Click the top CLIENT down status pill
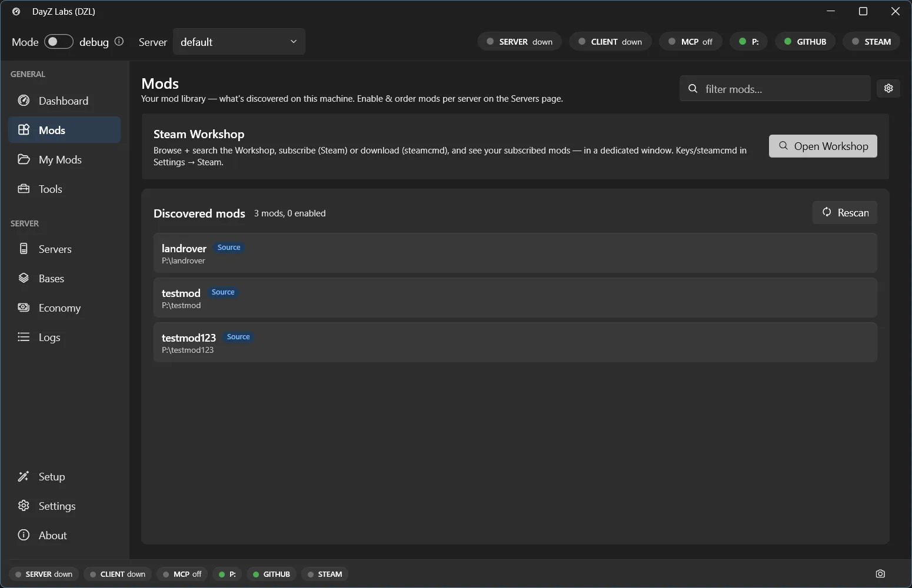Image resolution: width=912 pixels, height=588 pixels. [x=610, y=42]
